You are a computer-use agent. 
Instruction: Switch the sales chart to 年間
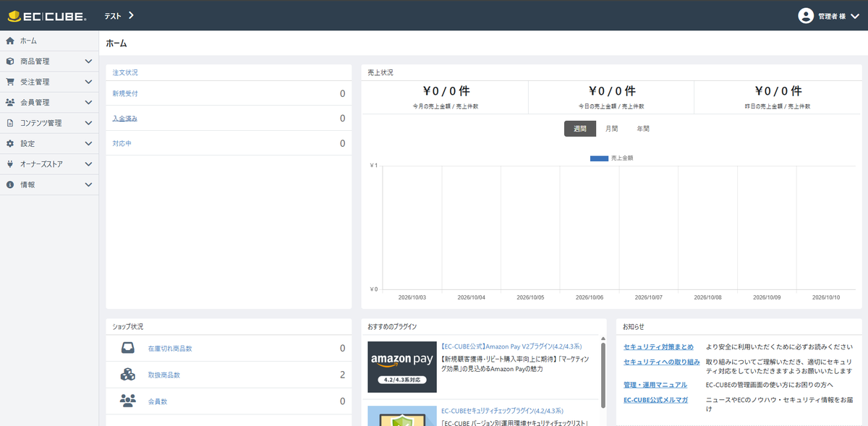click(643, 129)
